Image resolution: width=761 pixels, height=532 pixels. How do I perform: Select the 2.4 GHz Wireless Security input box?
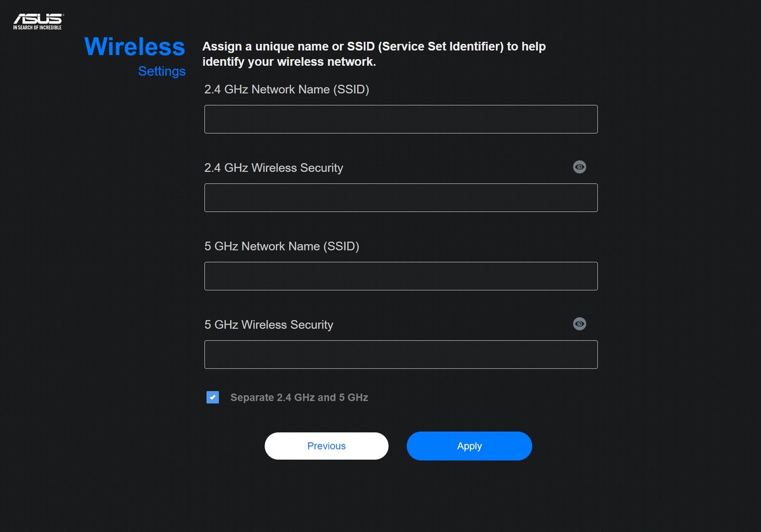[x=401, y=198]
